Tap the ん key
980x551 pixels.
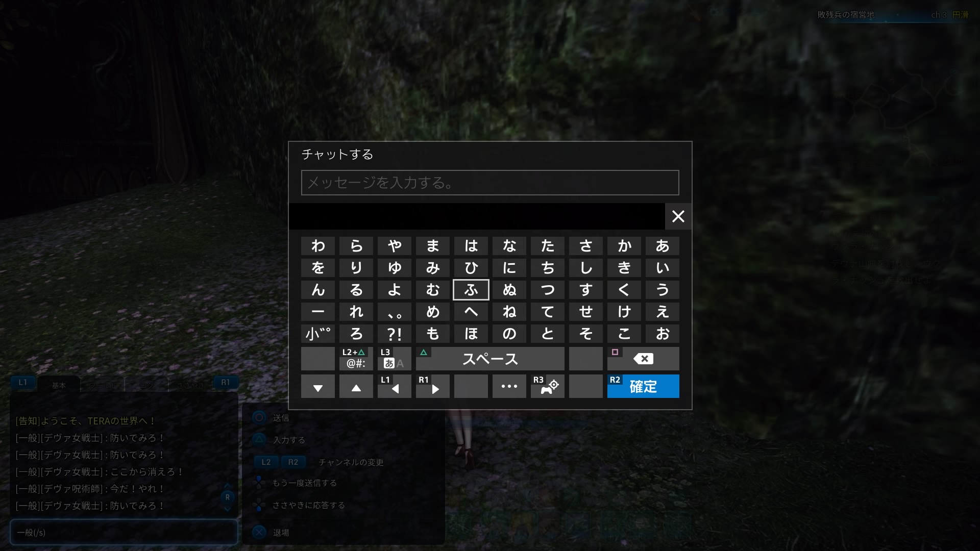pos(318,290)
